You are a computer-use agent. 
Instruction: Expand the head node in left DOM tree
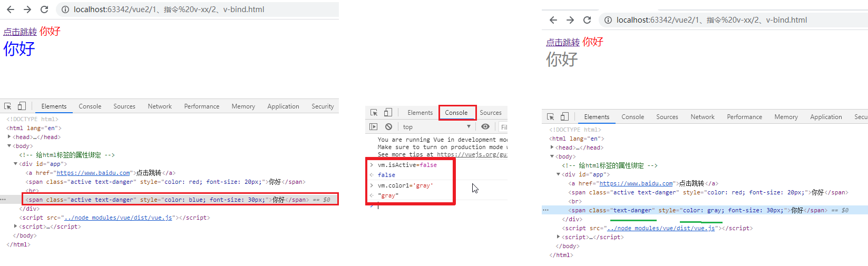[x=9, y=137]
